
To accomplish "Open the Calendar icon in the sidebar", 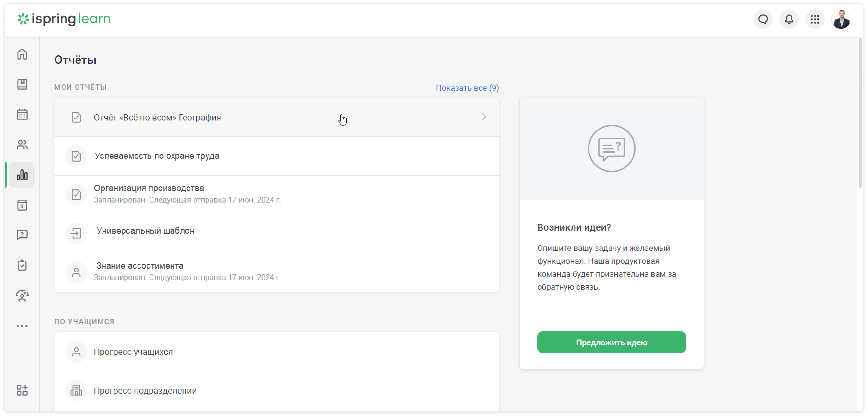I will (22, 115).
